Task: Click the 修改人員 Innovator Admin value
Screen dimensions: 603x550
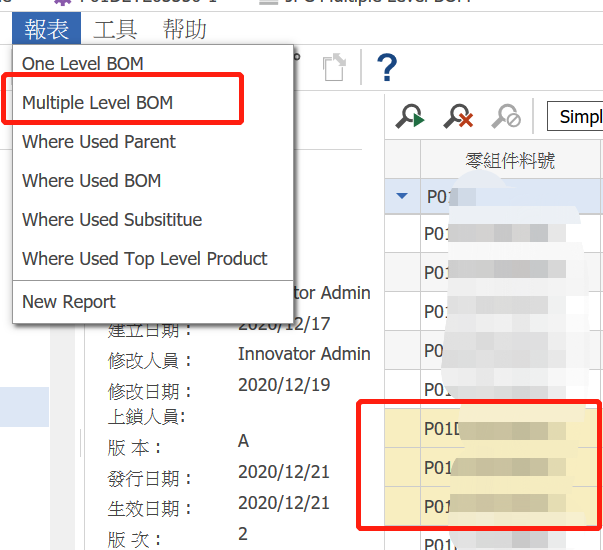Action: click(x=304, y=354)
